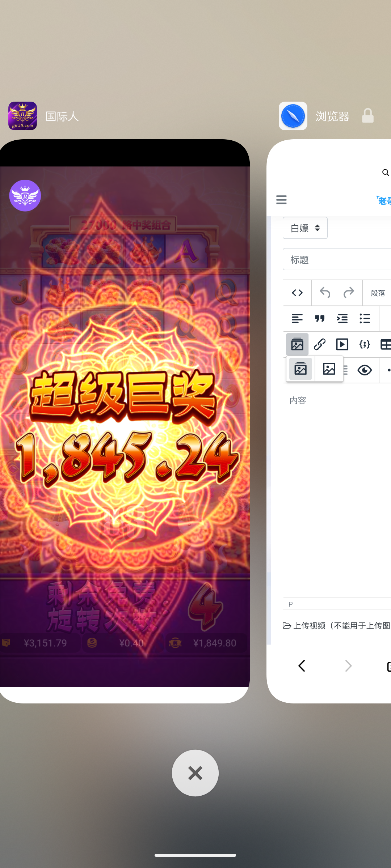The height and width of the screenshot is (868, 391).
Task: Tap the ¥3,151.79 balance in game
Action: pos(45,643)
